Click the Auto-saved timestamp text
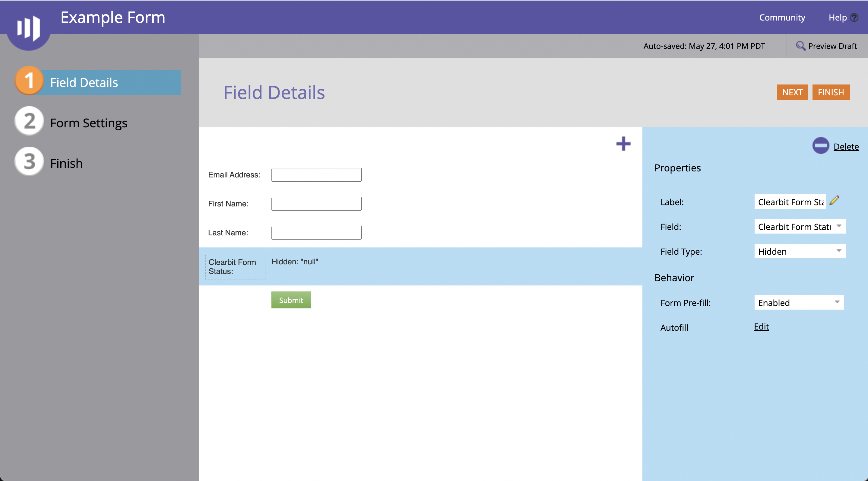868x481 pixels. 704,46
